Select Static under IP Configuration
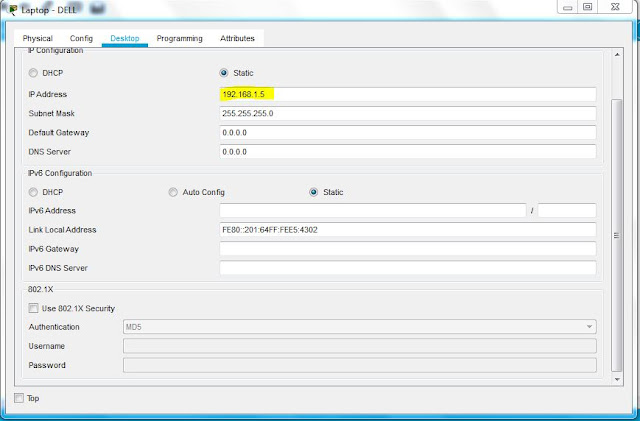Screen dimensions: 640x421 click(224, 73)
